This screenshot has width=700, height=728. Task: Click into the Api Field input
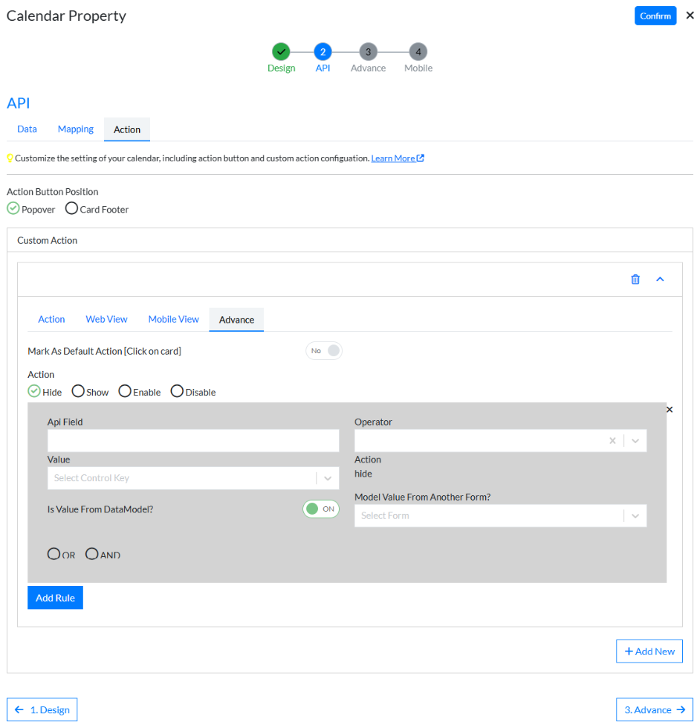pos(193,441)
